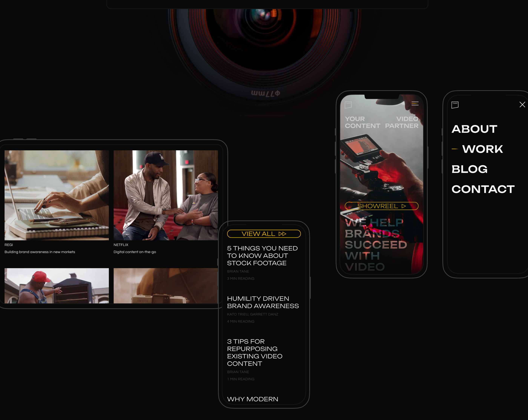Open the ABOUT menu item
This screenshot has width=528, height=420.
tap(474, 129)
